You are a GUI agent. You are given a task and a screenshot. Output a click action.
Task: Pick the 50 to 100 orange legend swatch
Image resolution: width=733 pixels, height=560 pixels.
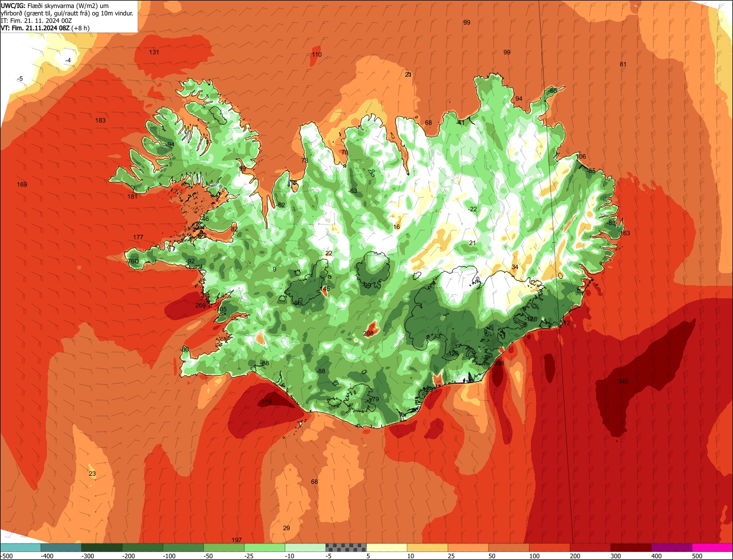pyautogui.click(x=509, y=547)
